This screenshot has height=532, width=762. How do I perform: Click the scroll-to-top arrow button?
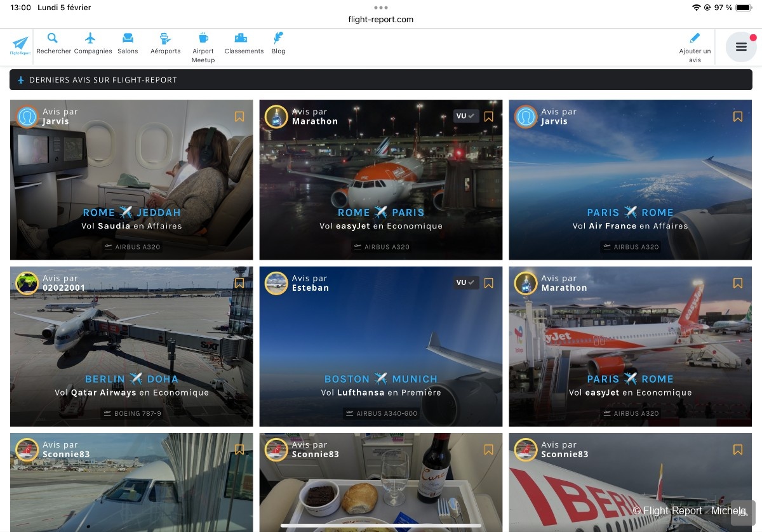tap(743, 512)
